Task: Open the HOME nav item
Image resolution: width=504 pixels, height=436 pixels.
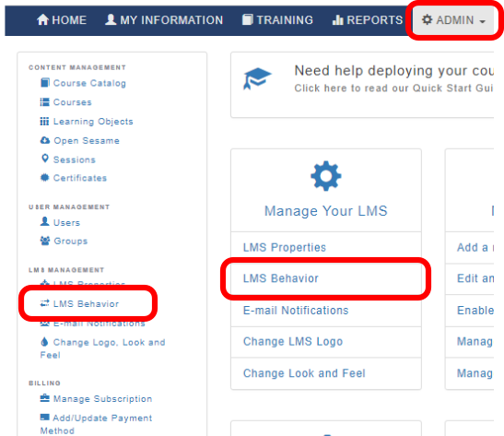Action: [x=62, y=20]
